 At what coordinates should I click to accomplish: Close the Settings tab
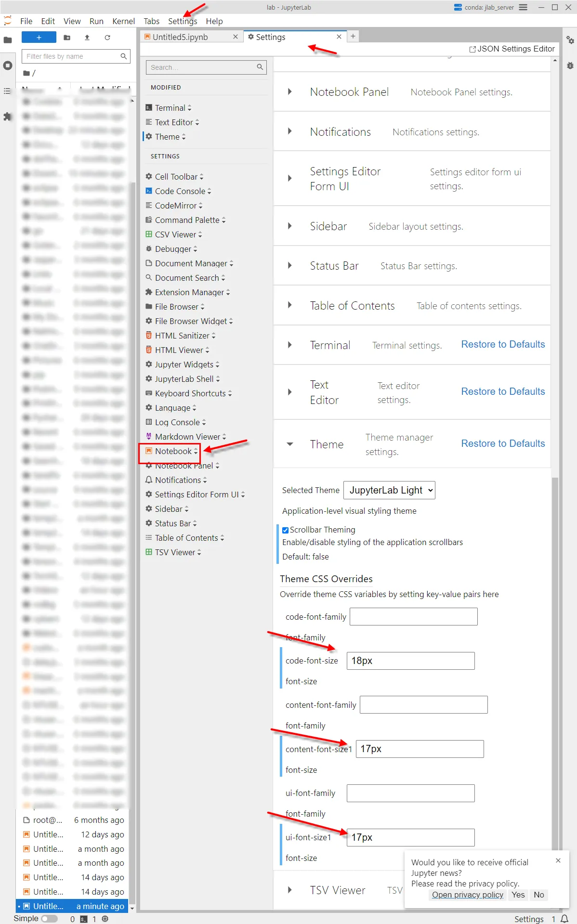[x=339, y=37]
